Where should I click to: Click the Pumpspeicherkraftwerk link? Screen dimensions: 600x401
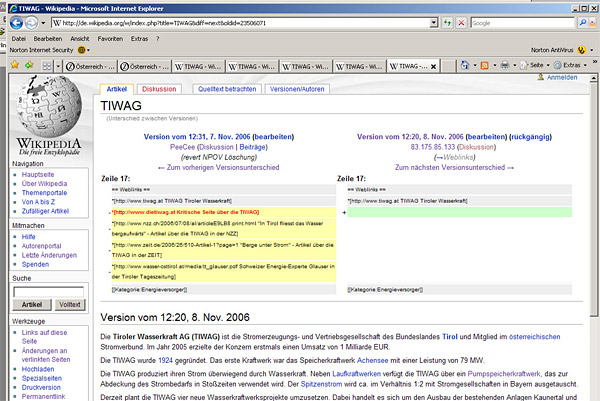tap(504, 374)
